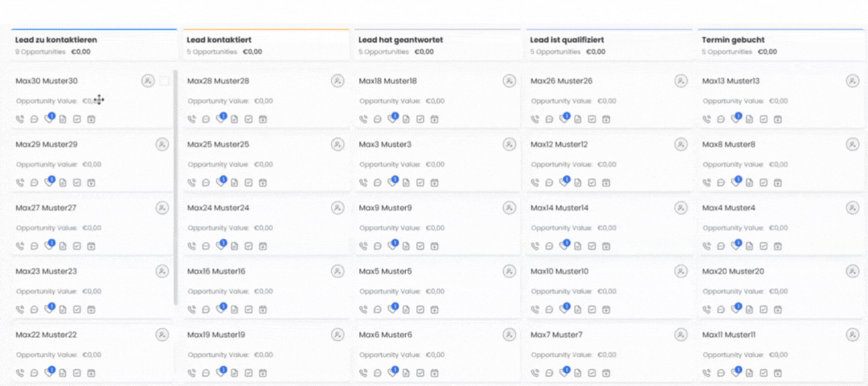Open the Max23 Muster23 opportunity name
This screenshot has height=386, width=868.
click(x=47, y=272)
